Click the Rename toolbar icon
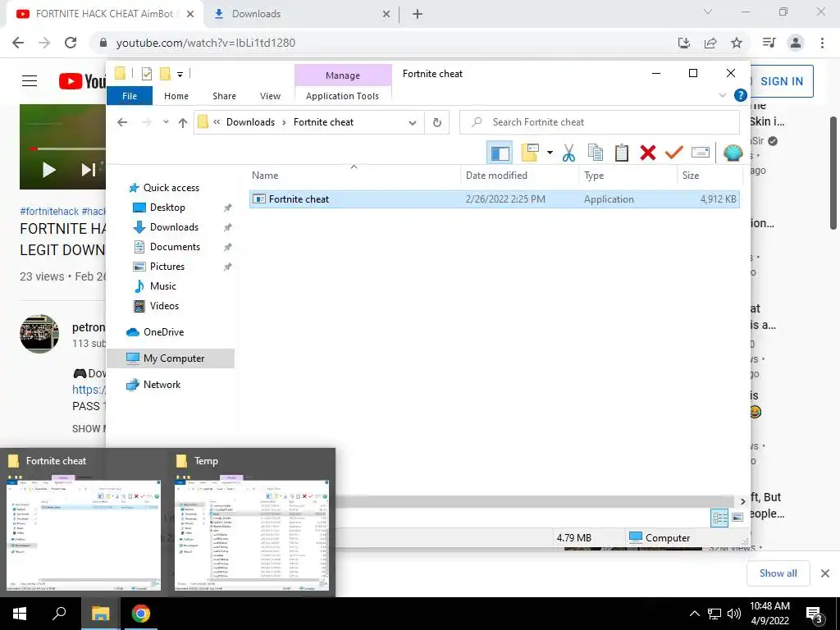Screen dimensions: 840x630 (701, 153)
